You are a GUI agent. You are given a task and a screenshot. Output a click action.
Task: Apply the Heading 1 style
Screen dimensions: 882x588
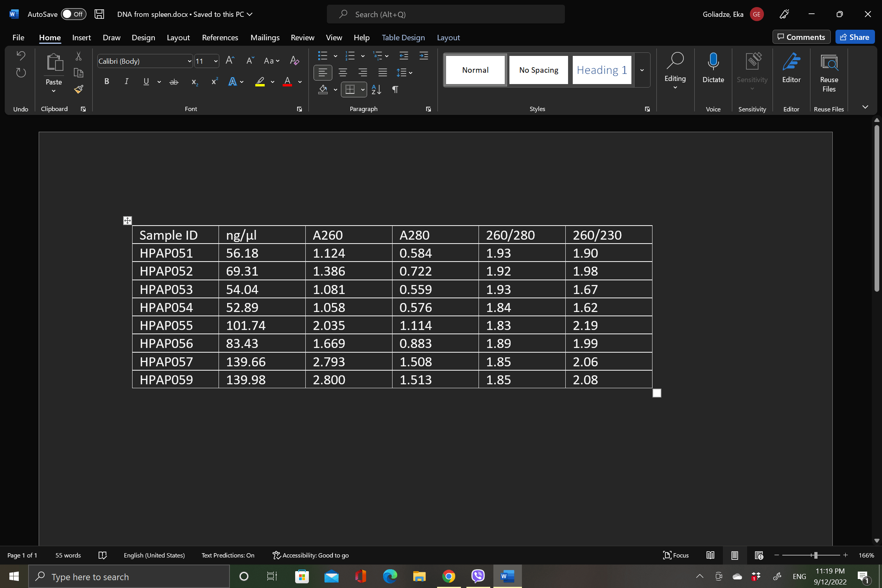coord(602,70)
